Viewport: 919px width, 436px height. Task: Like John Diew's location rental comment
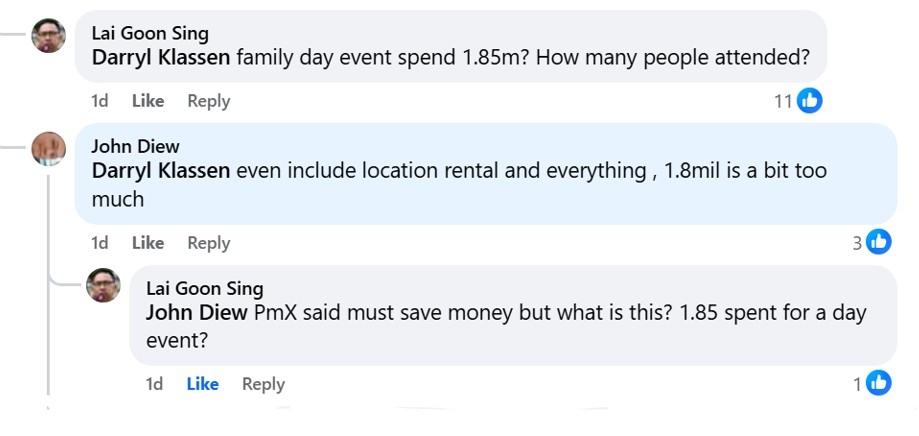point(148,243)
